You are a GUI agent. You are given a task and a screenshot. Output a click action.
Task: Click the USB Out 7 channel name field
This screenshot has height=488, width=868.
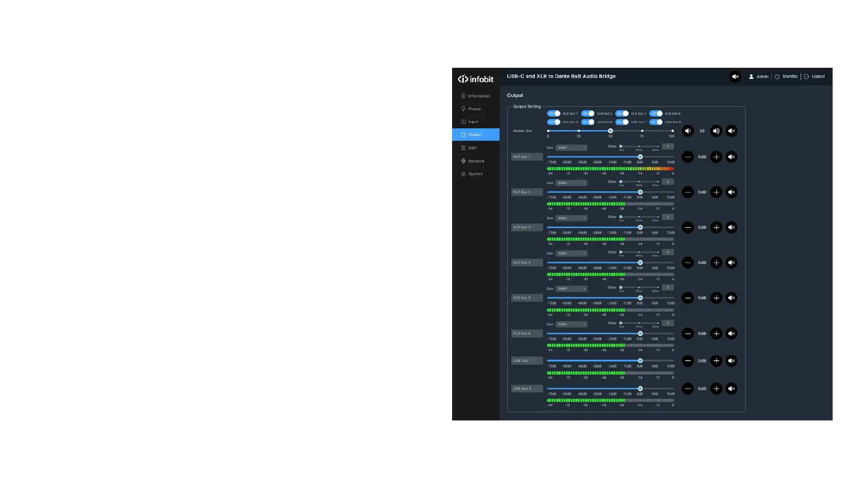[x=527, y=361]
